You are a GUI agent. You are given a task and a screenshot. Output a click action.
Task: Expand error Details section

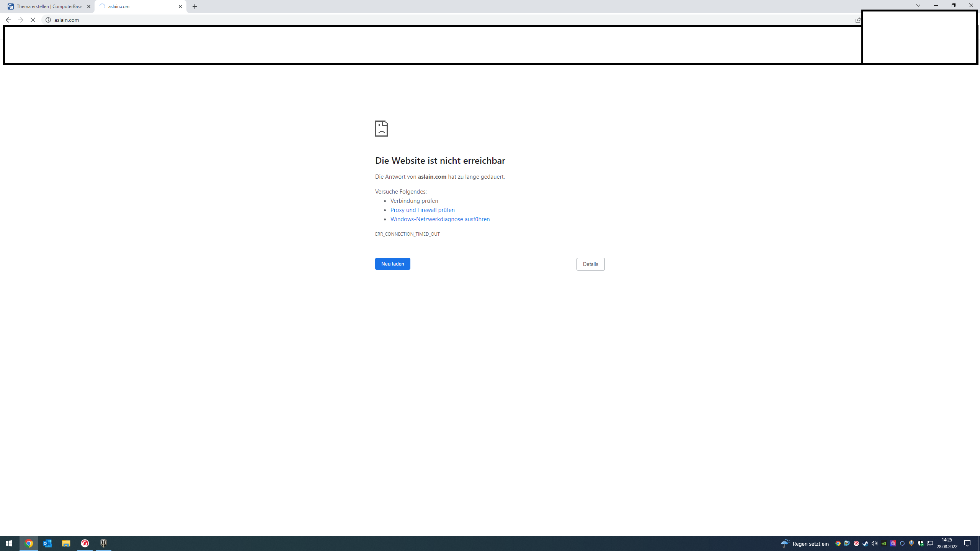pos(590,264)
